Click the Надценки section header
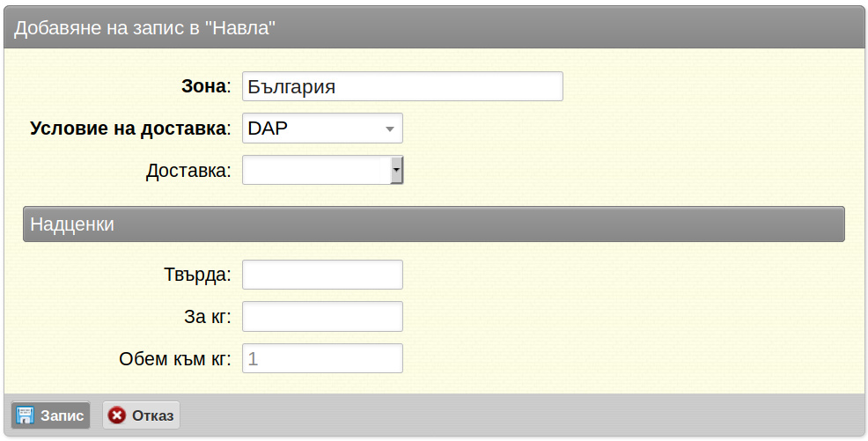This screenshot has height=441, width=868. coord(433,224)
